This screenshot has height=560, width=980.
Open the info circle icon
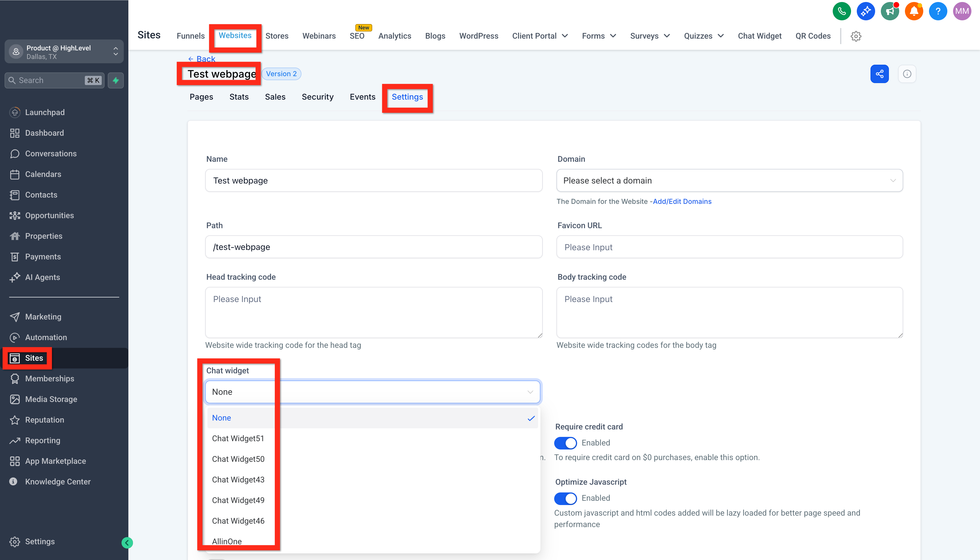[x=907, y=74]
